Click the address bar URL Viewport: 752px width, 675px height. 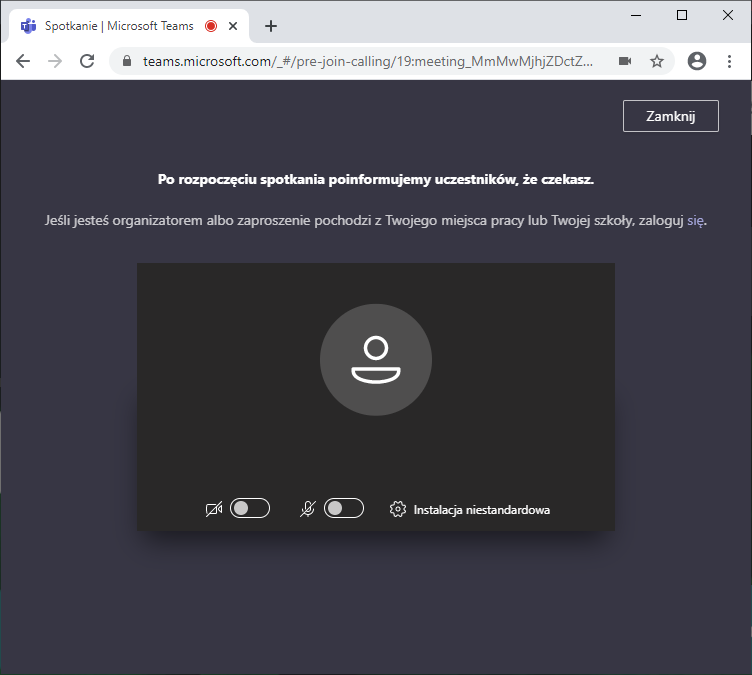click(368, 61)
